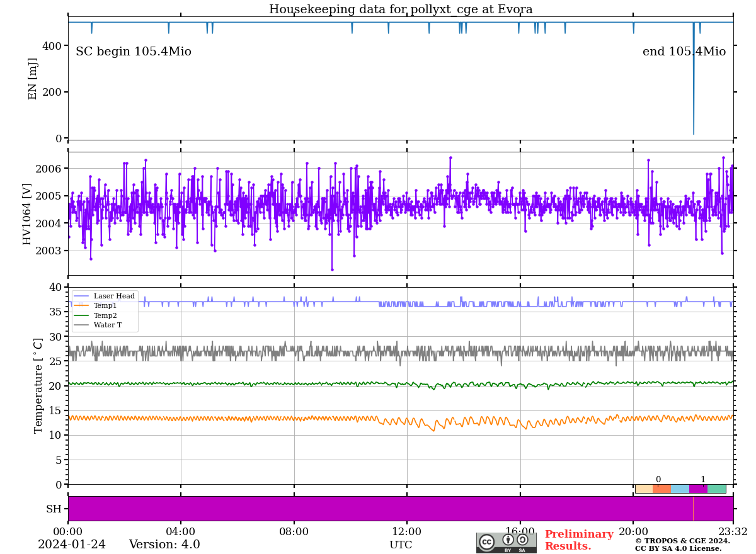
Task: Click the 2006 tick on the HV1064 axis
Action: (x=49, y=169)
